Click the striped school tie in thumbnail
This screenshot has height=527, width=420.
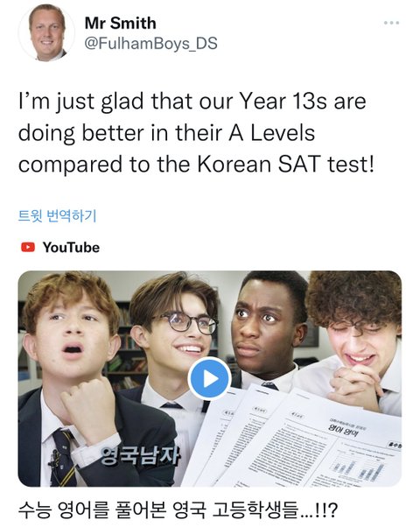point(64,457)
